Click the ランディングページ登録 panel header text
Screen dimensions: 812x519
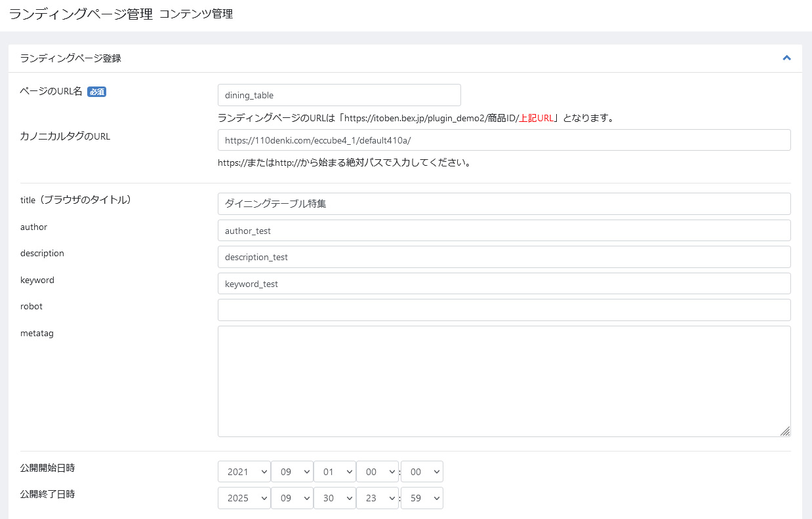pyautogui.click(x=71, y=58)
